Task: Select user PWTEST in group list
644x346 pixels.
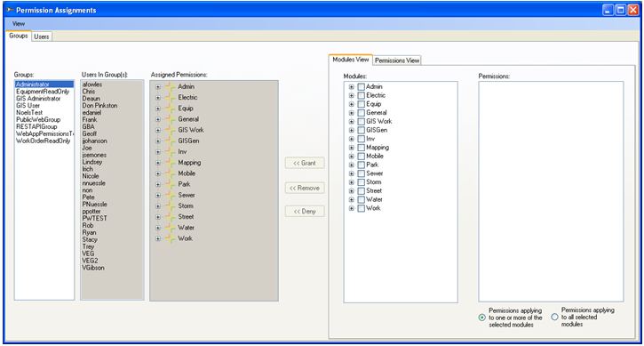Action: click(94, 218)
